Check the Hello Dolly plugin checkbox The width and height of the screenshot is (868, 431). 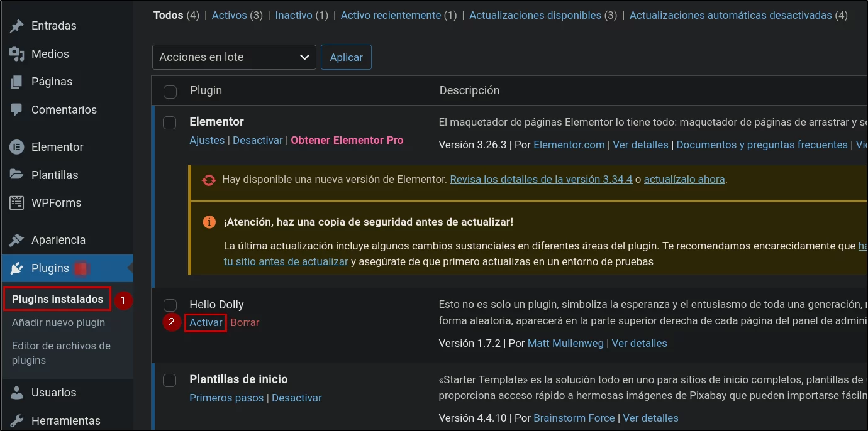[x=170, y=305]
